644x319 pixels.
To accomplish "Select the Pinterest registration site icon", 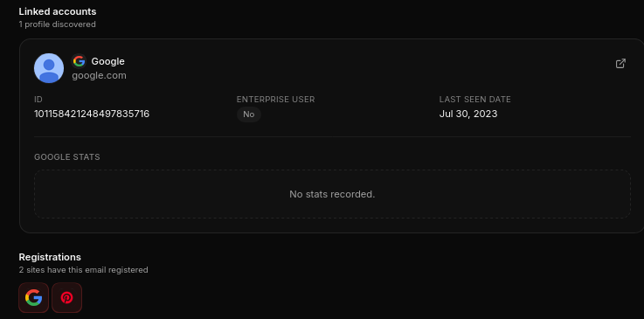I will tap(67, 298).
